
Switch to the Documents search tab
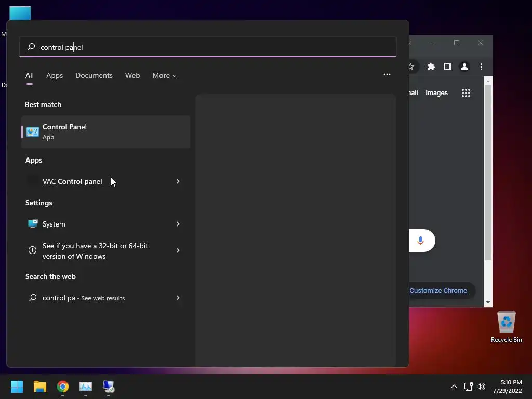click(94, 75)
